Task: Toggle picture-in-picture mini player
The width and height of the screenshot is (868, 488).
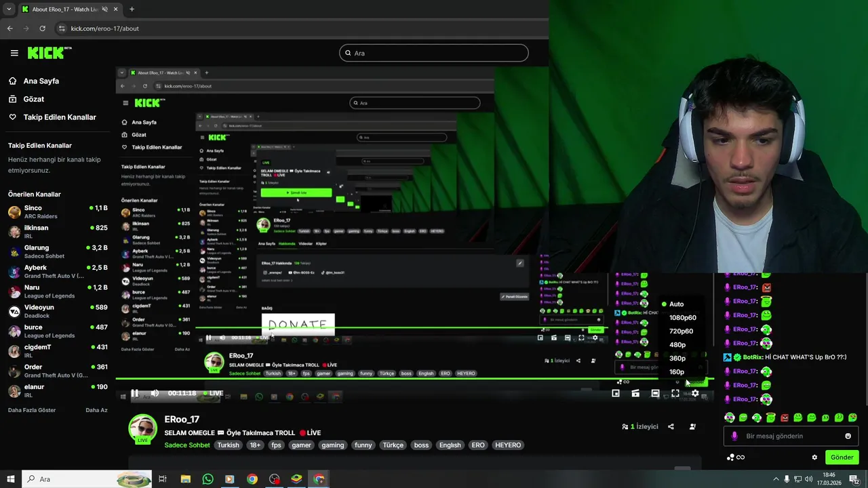Action: (616, 393)
